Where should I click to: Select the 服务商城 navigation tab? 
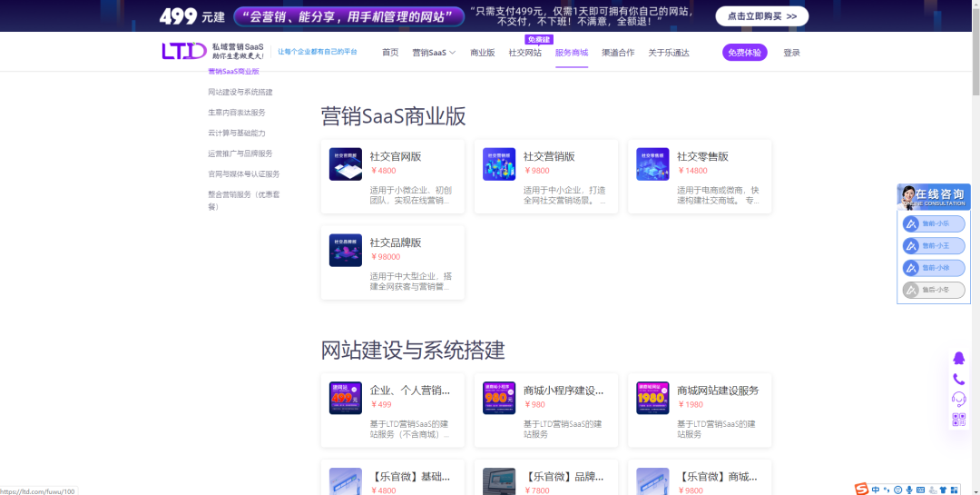pos(572,53)
